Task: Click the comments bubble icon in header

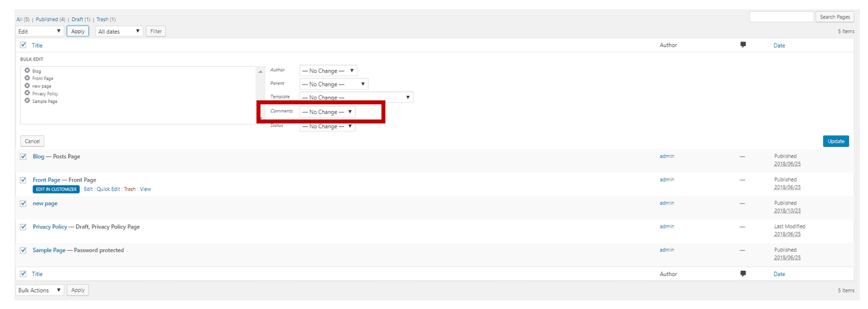Action: tap(743, 45)
